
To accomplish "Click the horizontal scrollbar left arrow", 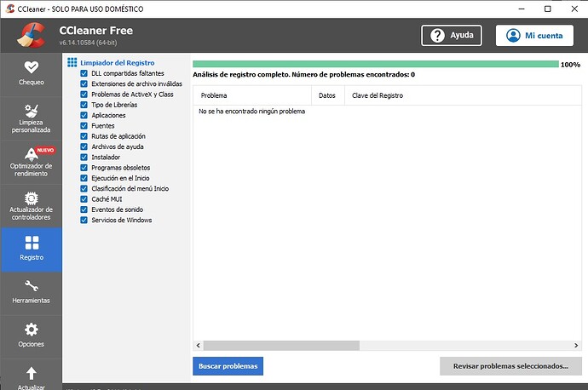I will 199,346.
